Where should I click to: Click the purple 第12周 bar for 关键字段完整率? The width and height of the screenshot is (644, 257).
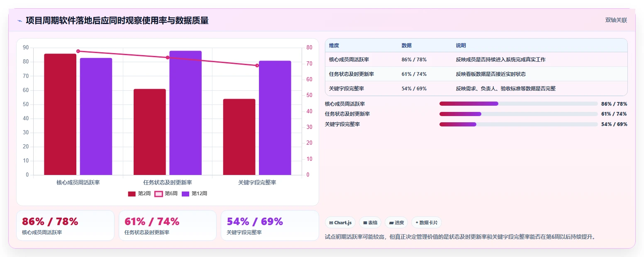click(x=275, y=118)
